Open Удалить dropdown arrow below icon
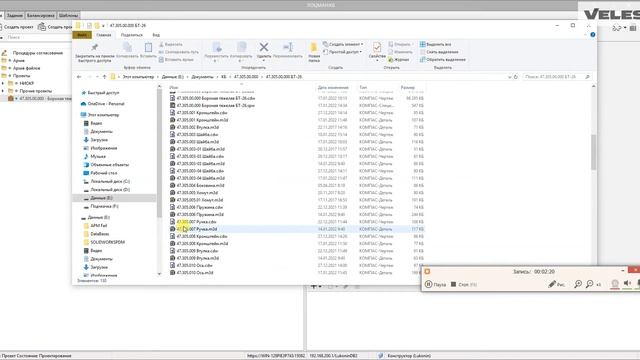The width and height of the screenshot is (640, 360). [x=264, y=61]
